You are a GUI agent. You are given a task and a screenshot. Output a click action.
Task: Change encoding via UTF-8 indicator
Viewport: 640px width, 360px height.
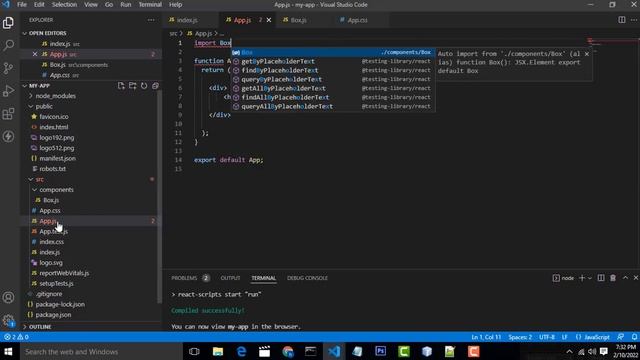coord(547,337)
